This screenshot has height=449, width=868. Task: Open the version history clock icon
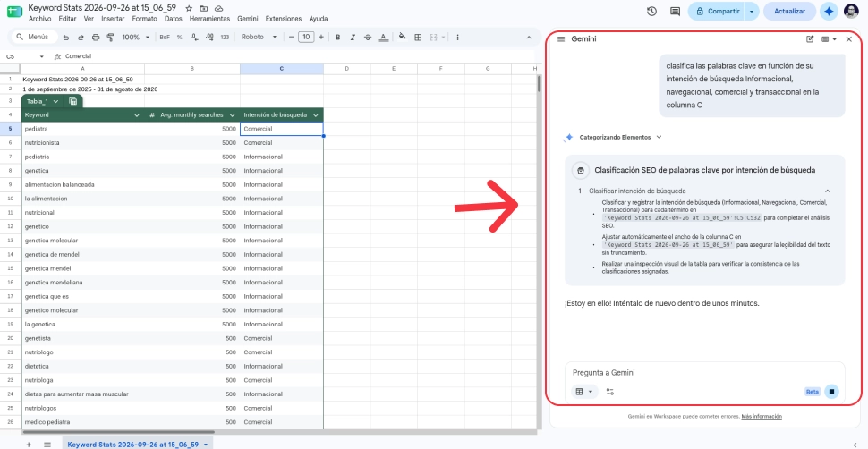pos(651,11)
